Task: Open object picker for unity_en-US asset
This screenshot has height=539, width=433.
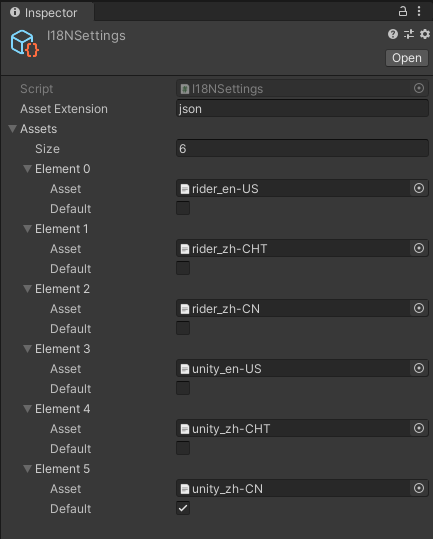Action: pyautogui.click(x=419, y=368)
